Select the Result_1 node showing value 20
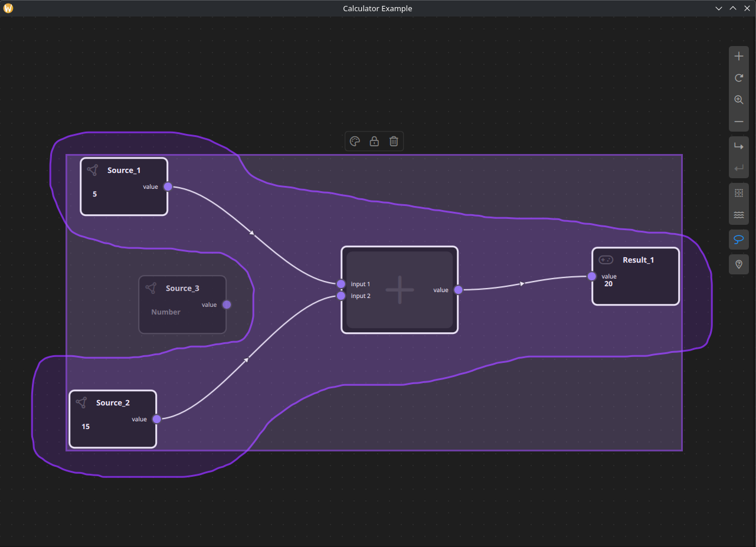Viewport: 756px width, 547px height. pyautogui.click(x=635, y=276)
